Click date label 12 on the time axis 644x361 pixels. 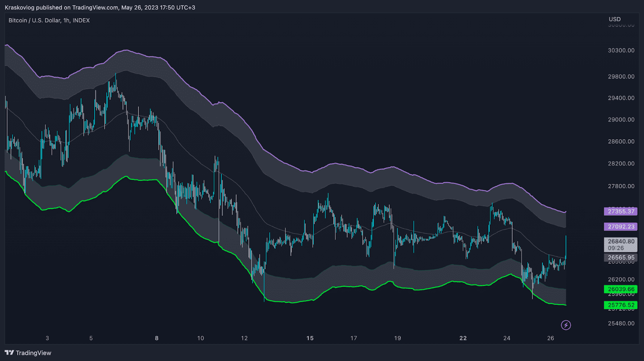point(244,338)
